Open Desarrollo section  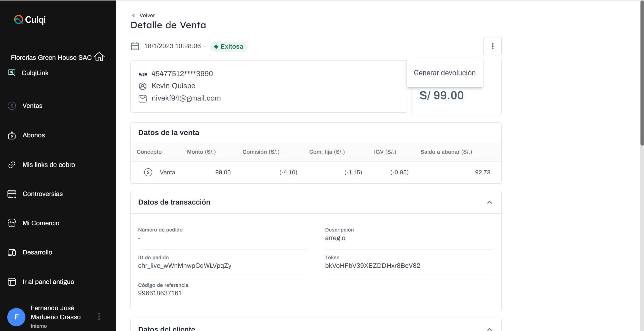pyautogui.click(x=37, y=252)
